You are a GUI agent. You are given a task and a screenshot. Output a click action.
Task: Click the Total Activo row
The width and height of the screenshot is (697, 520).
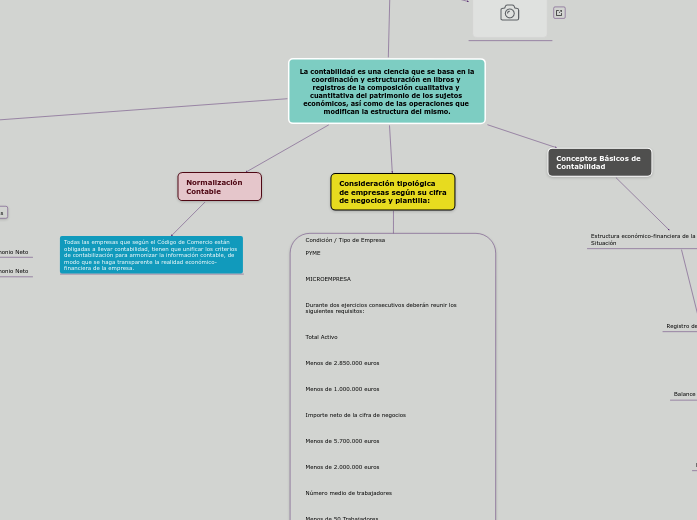[321, 337]
